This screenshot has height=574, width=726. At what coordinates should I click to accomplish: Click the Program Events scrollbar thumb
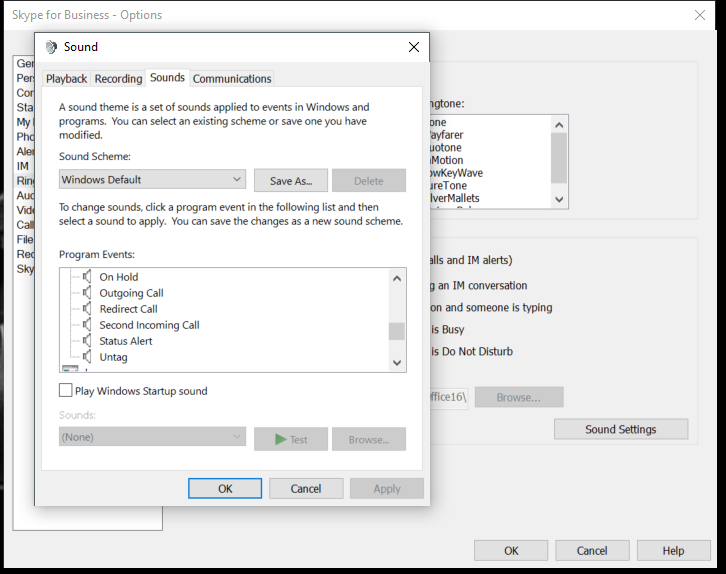397,331
